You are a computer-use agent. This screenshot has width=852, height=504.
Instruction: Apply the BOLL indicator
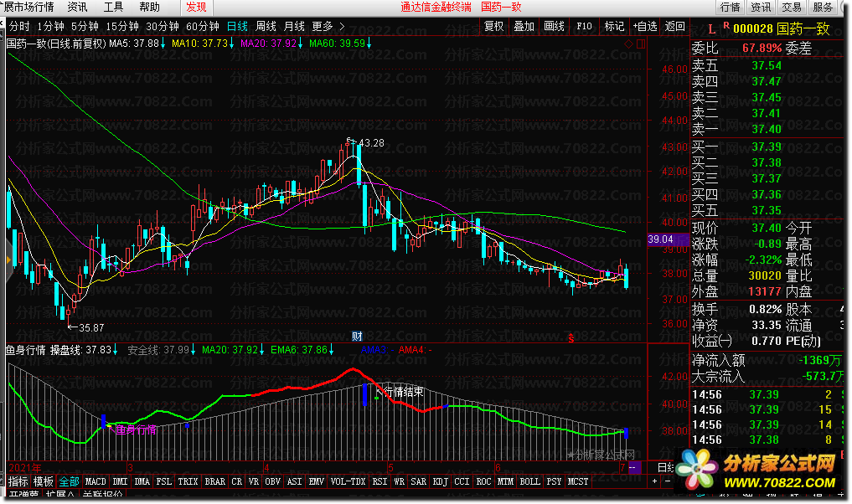click(x=529, y=481)
